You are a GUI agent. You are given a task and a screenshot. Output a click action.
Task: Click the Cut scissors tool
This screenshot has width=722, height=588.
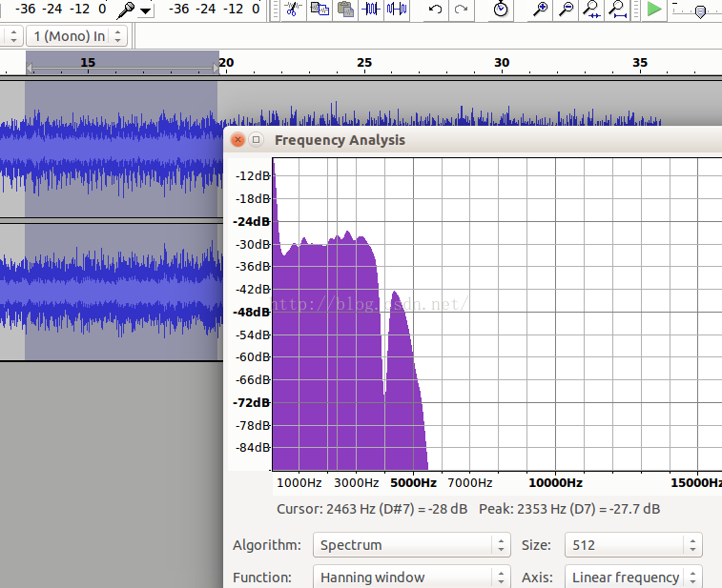point(294,10)
